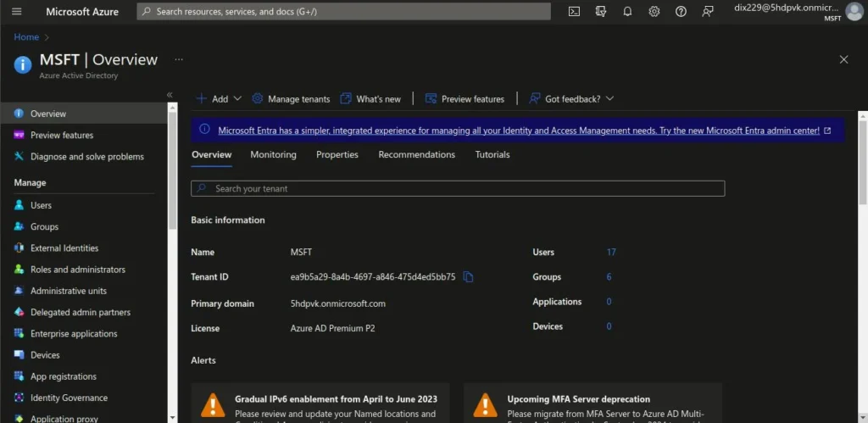The image size is (868, 423).
Task: Select the Overview tab
Action: (x=211, y=155)
